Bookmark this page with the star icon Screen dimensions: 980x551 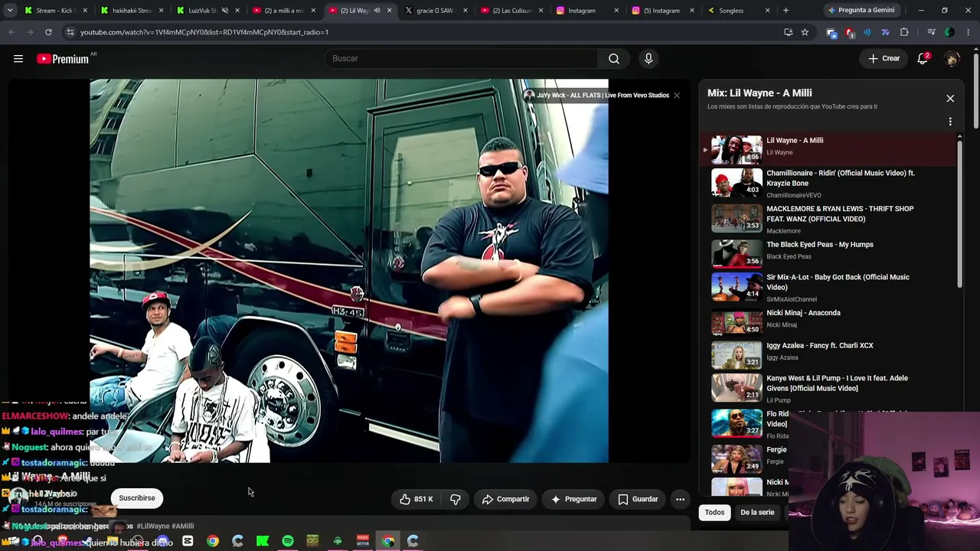coord(805,32)
